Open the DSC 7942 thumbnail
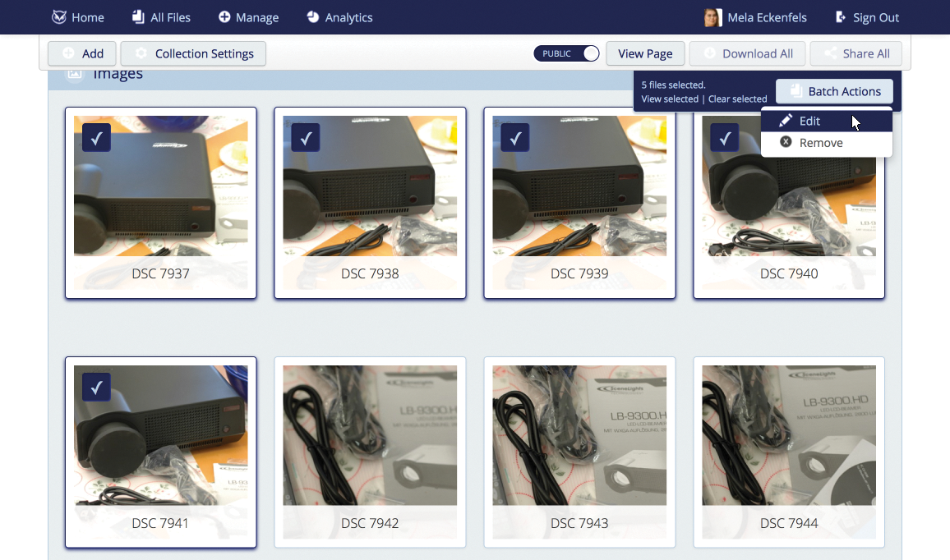The image size is (950, 560). click(x=369, y=435)
